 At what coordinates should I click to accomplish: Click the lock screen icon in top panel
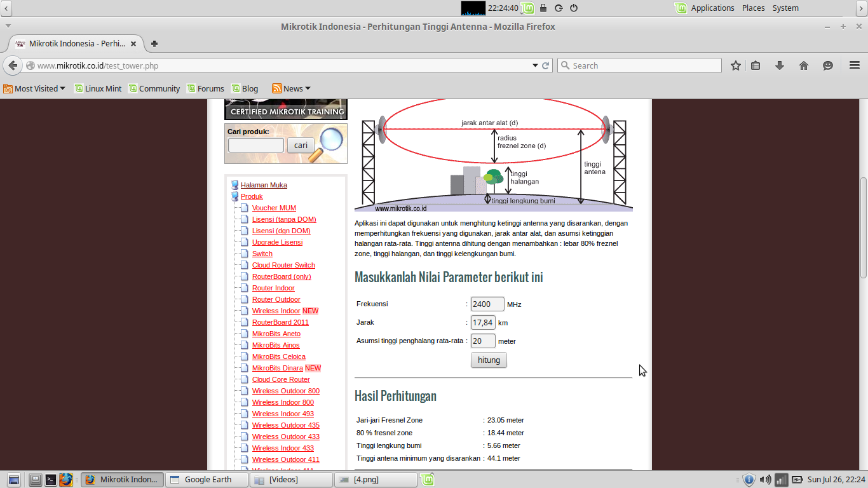tap(543, 8)
